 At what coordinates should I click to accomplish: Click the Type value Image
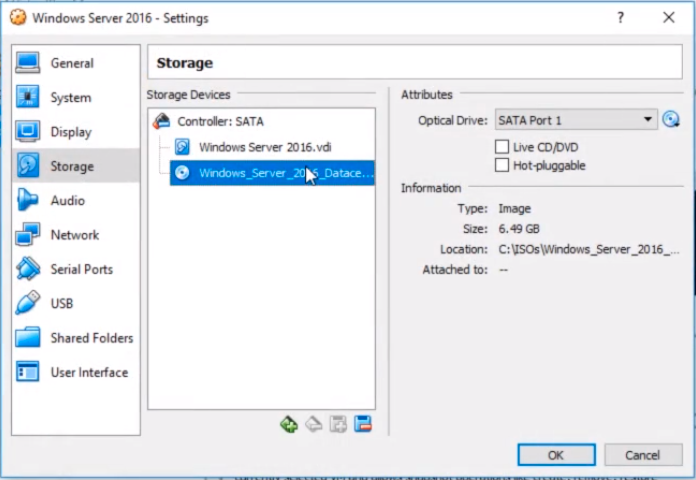514,209
